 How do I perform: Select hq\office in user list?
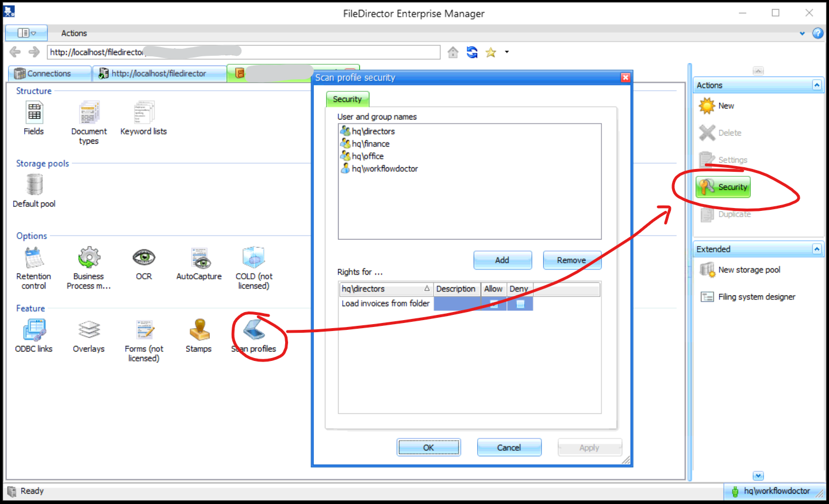click(362, 156)
